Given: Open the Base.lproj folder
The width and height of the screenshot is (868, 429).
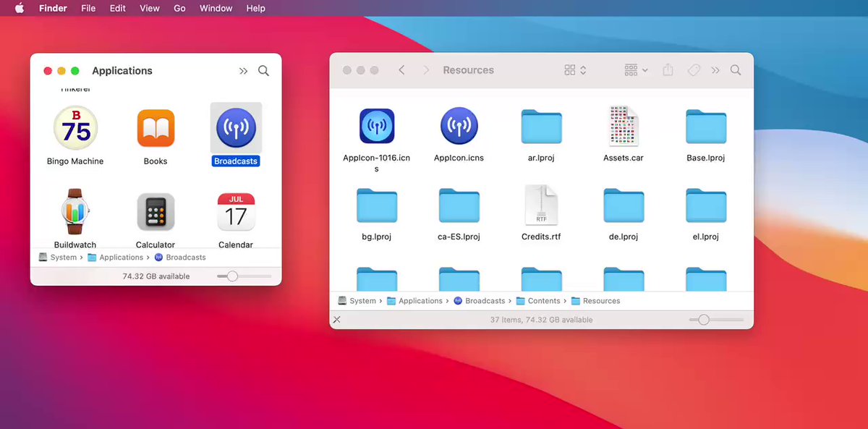Looking at the screenshot, I should [706, 127].
